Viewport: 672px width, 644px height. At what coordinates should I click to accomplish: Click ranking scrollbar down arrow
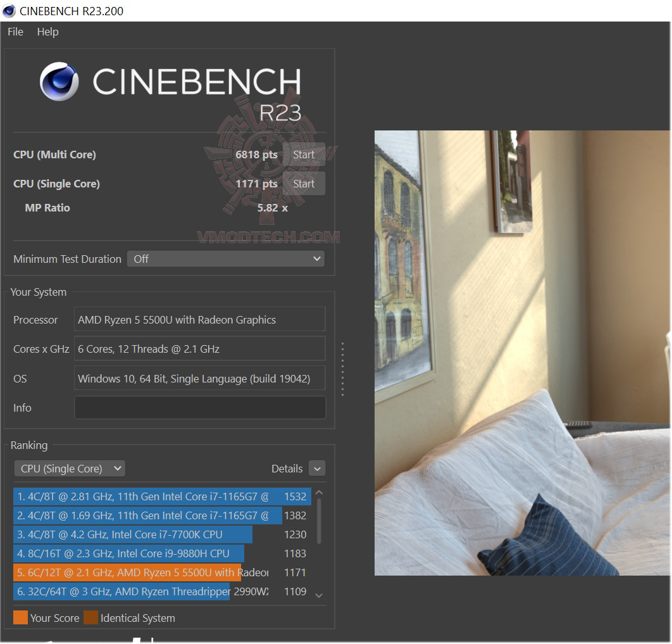coord(319,595)
